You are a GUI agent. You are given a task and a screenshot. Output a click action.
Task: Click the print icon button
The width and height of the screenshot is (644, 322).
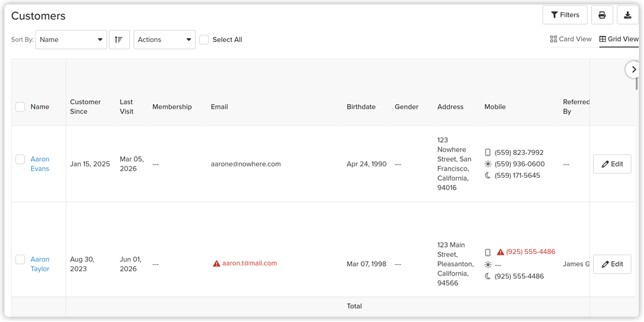(602, 15)
